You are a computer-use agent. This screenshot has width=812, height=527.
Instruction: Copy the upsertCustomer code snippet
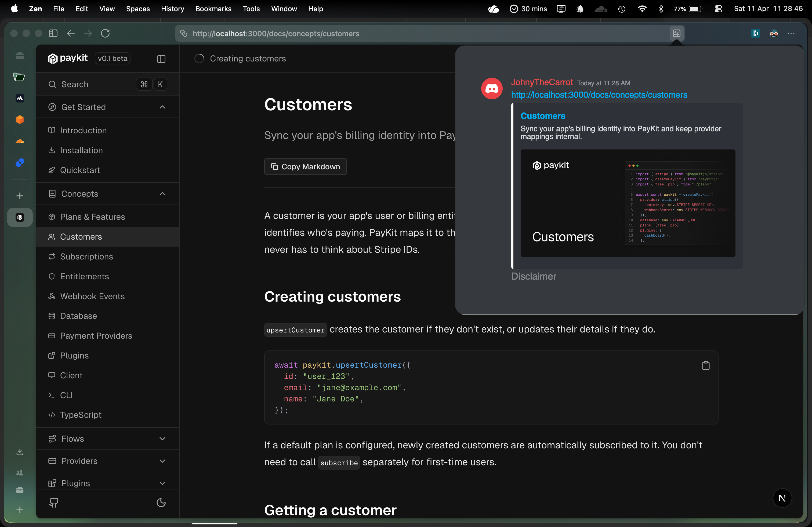tap(706, 365)
